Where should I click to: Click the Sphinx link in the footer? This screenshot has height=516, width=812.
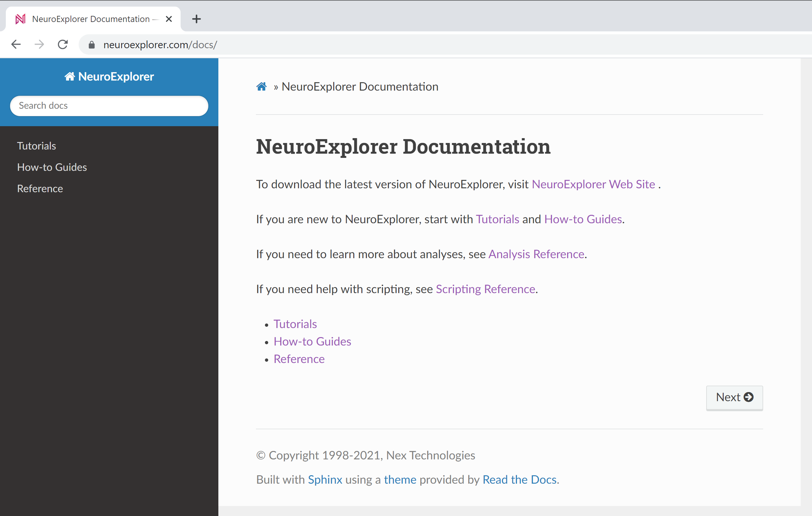pyautogui.click(x=325, y=479)
